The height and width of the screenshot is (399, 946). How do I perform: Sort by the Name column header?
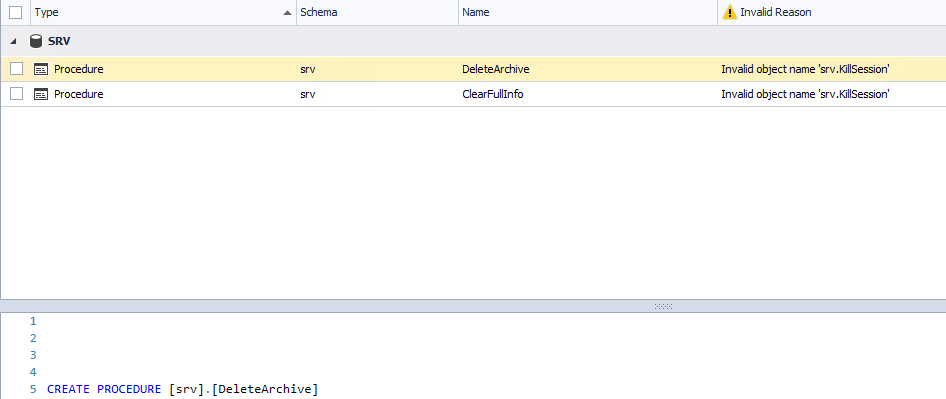(588, 12)
